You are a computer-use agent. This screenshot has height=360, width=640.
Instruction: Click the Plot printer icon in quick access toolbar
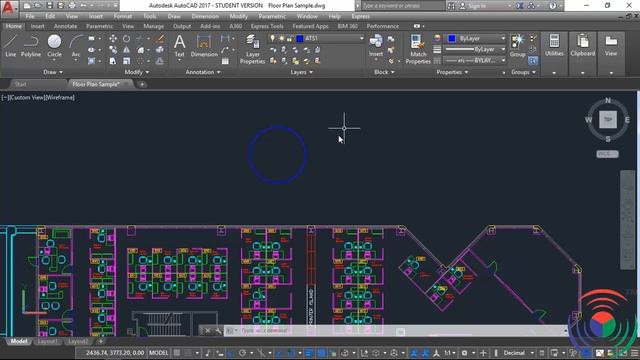coord(72,6)
